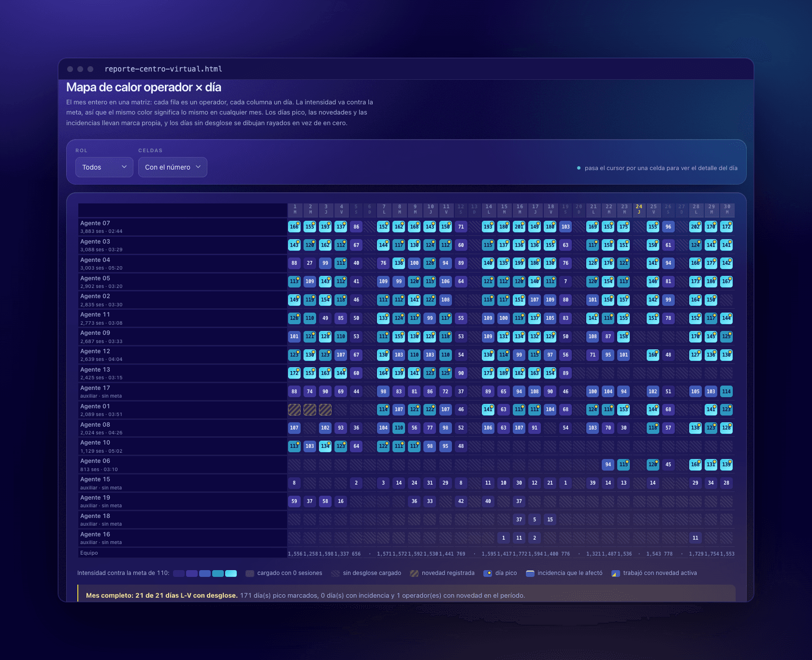Screen dimensions: 812x660
Task: Click Agente 01's hatched novedad cell on day 1
Action: 294,410
